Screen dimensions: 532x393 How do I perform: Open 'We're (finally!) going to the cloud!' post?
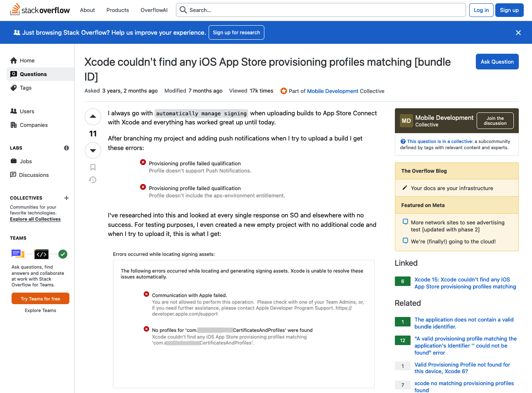[x=453, y=241]
